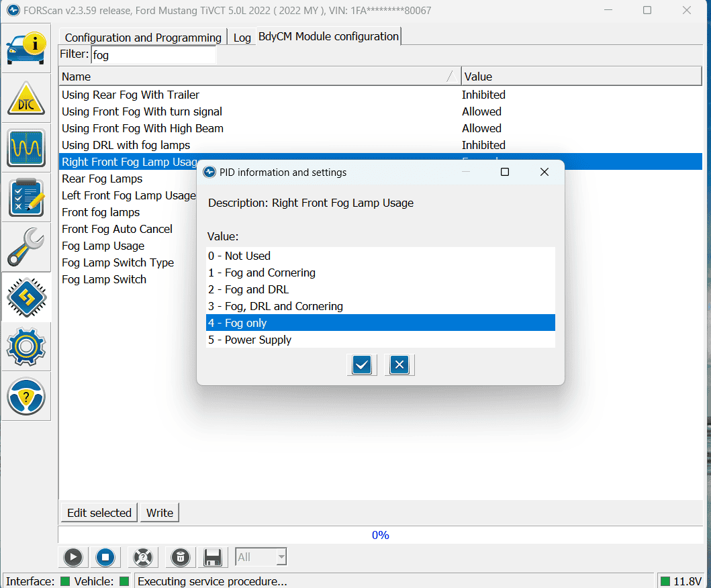Viewport: 711px width, 588px height.
Task: Click the Play button in bottom toolbar
Action: (73, 557)
